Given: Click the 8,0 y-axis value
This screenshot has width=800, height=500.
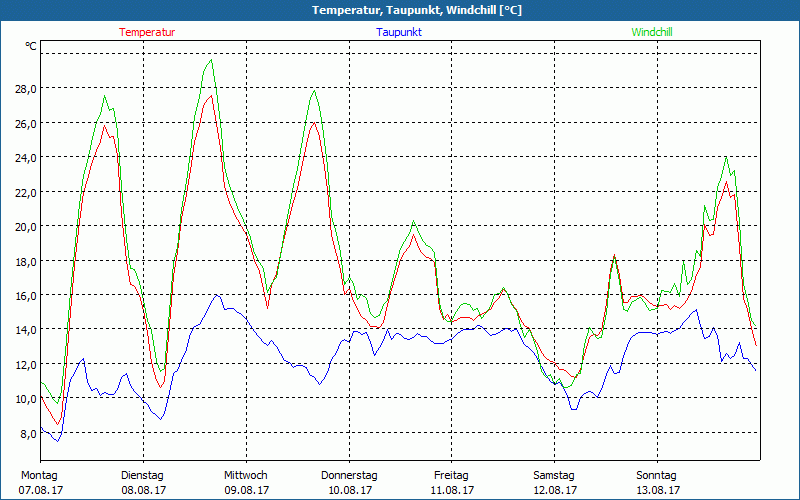Looking at the screenshot, I should click(28, 434).
